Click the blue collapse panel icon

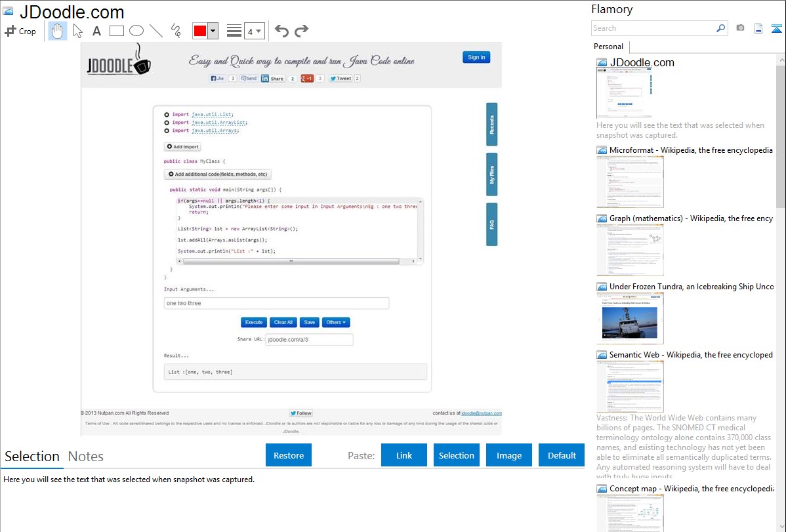point(776,28)
